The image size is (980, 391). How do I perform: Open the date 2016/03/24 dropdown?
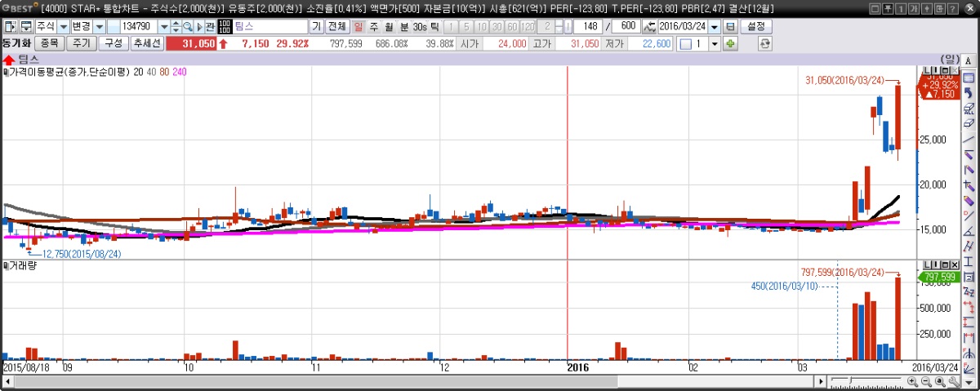[715, 26]
